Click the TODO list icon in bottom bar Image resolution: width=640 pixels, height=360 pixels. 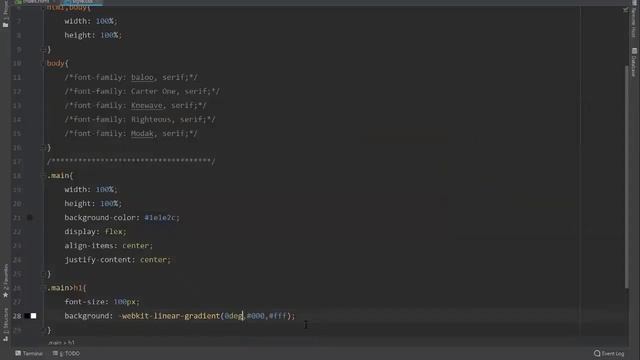point(55,353)
